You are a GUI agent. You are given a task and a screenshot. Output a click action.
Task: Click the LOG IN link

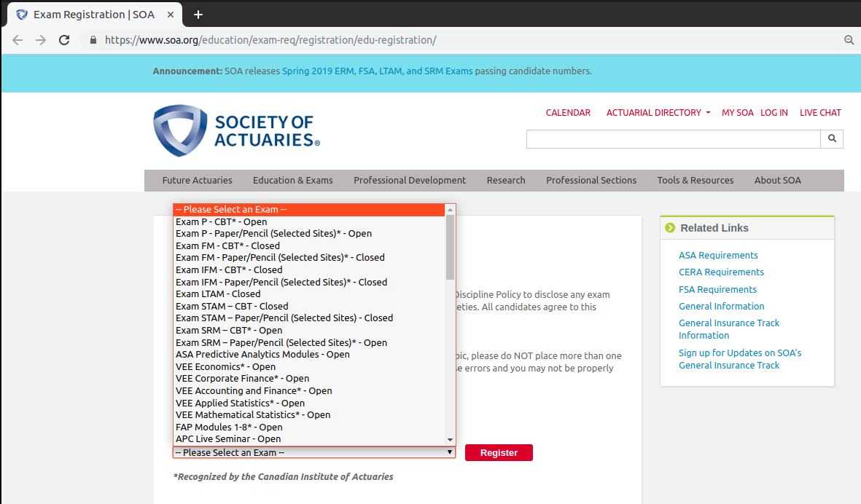pyautogui.click(x=774, y=112)
